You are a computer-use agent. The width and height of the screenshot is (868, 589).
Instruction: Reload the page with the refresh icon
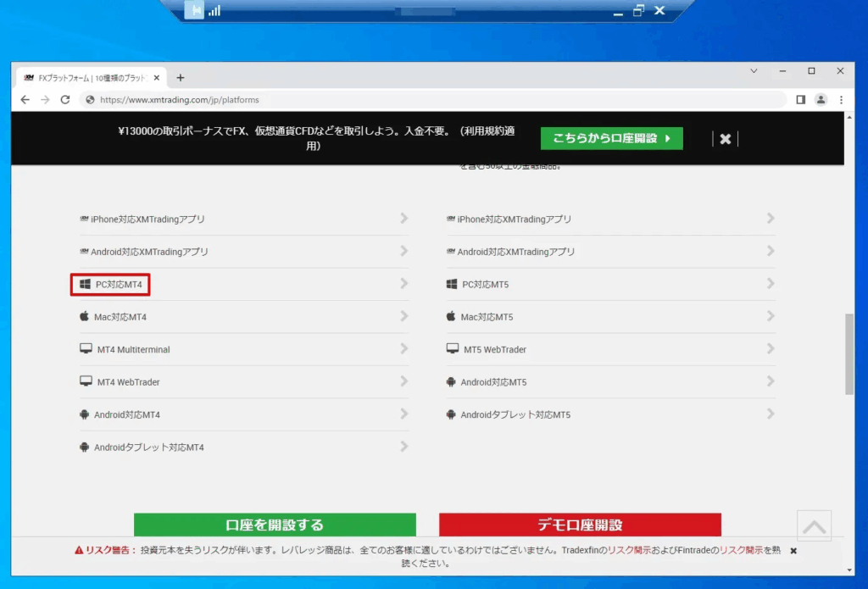65,99
